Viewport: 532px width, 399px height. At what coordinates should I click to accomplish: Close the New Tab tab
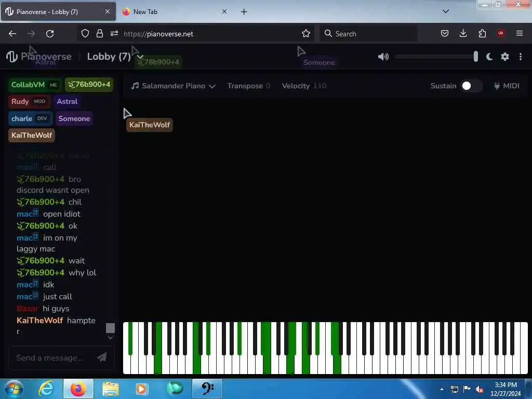point(224,11)
